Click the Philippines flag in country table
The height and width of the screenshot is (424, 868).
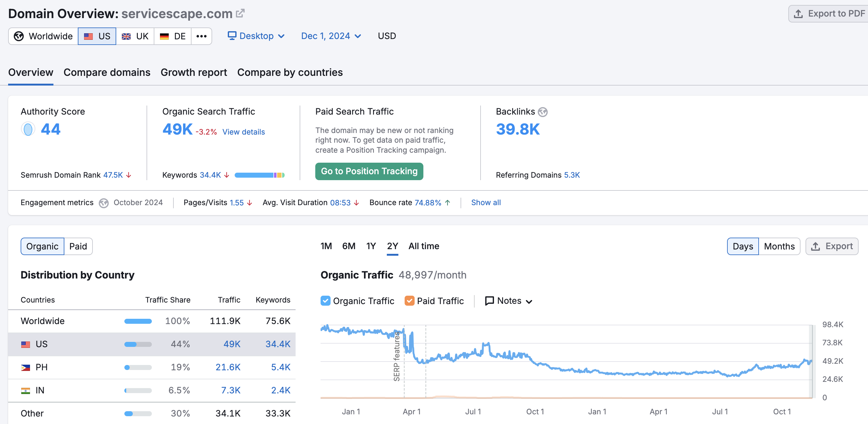click(26, 367)
